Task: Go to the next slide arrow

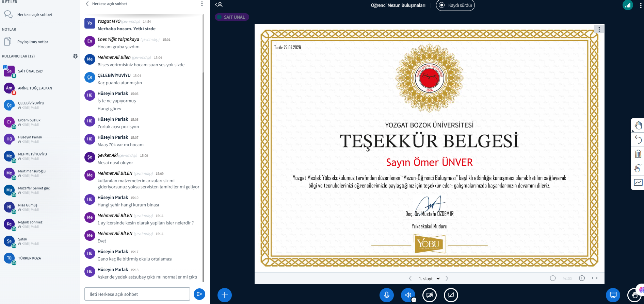Action: [x=447, y=278]
